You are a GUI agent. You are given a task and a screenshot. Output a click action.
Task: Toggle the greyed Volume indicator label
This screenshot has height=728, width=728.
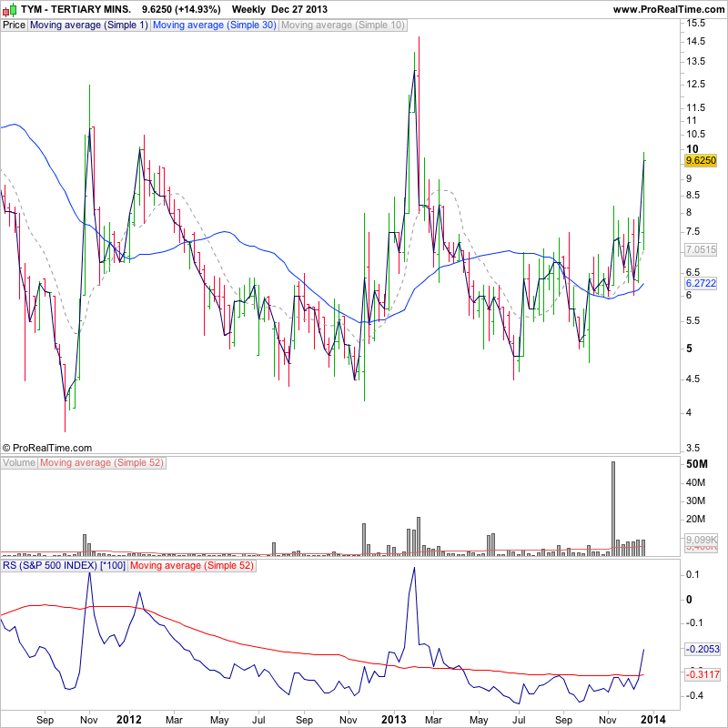coord(19,463)
